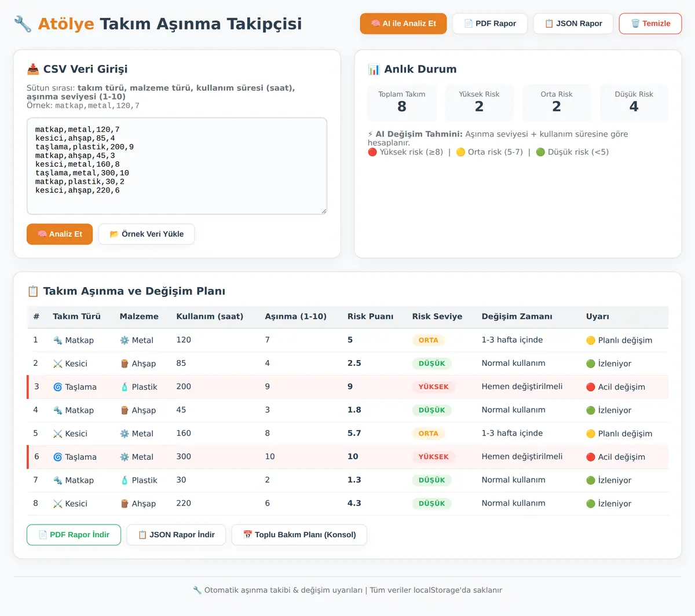The width and height of the screenshot is (695, 616).
Task: Grab the textarea resize handle corner
Action: click(324, 211)
